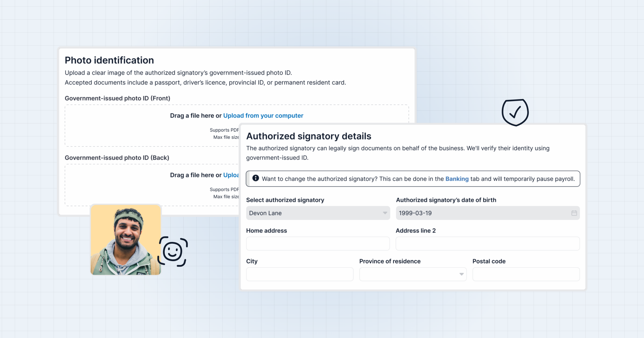Focus the Home address field
The height and width of the screenshot is (338, 644).
click(318, 243)
